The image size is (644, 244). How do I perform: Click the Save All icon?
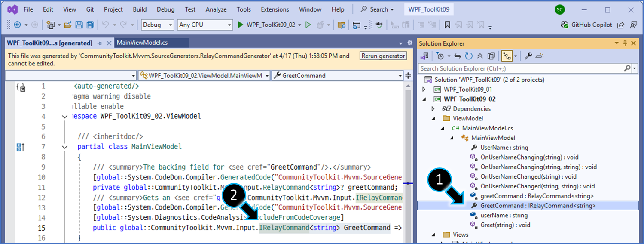(x=90, y=25)
